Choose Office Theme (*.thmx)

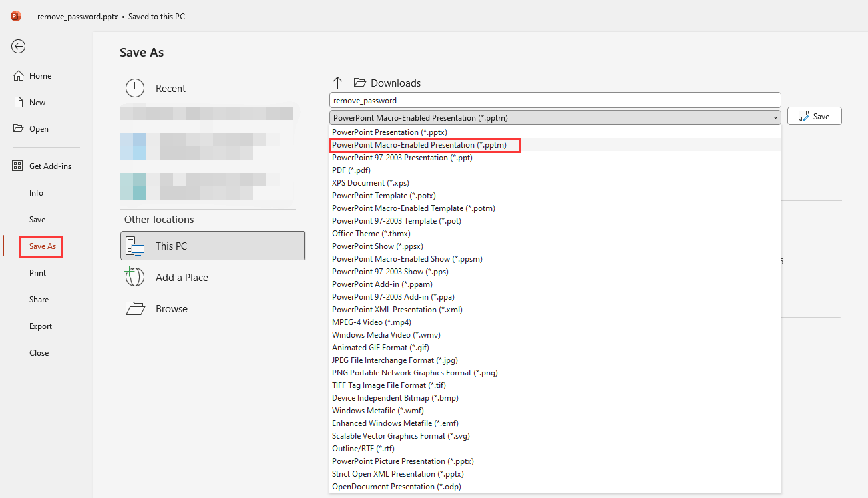coord(555,234)
